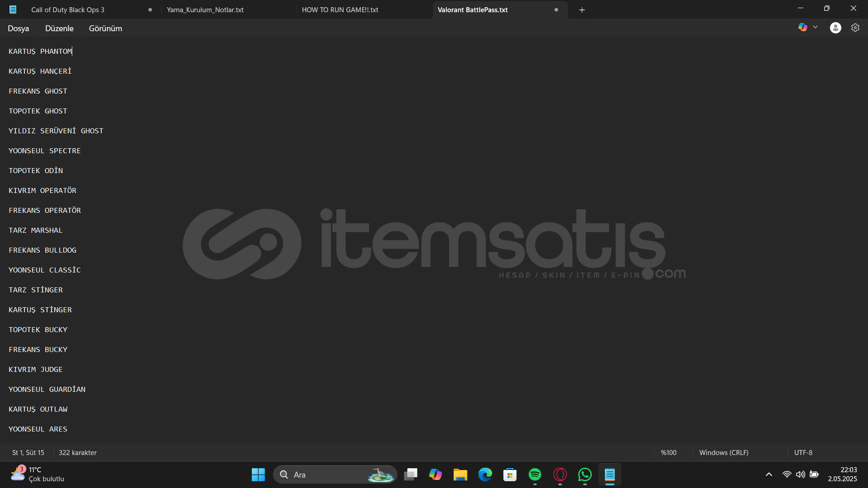This screenshot has width=868, height=488.
Task: Click the UTF-8 encoding indicator
Action: [803, 452]
